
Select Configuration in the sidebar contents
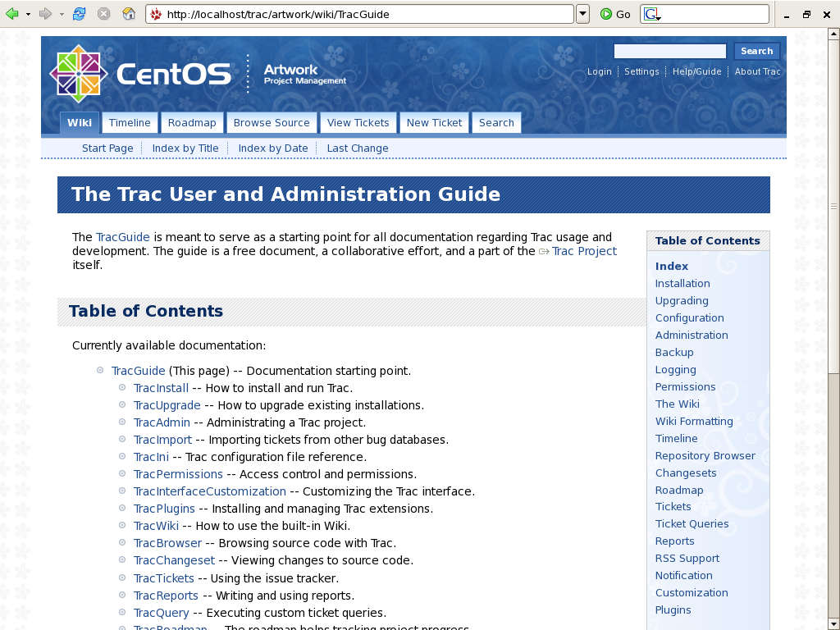[689, 317]
